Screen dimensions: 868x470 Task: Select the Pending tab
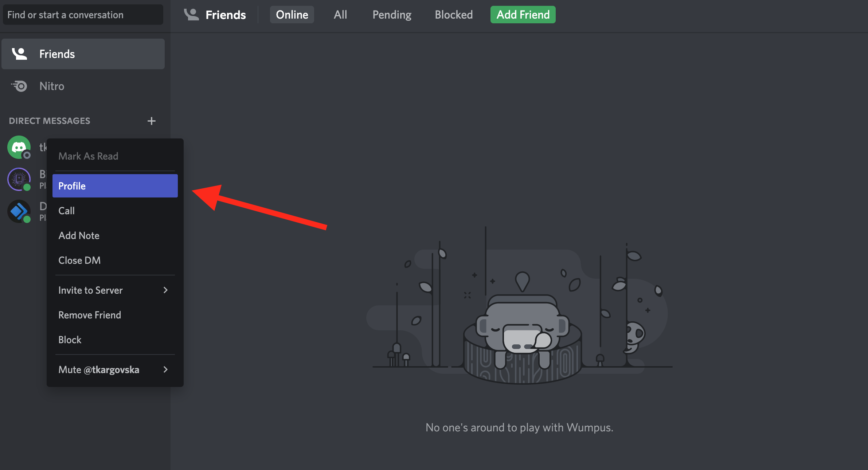click(391, 15)
